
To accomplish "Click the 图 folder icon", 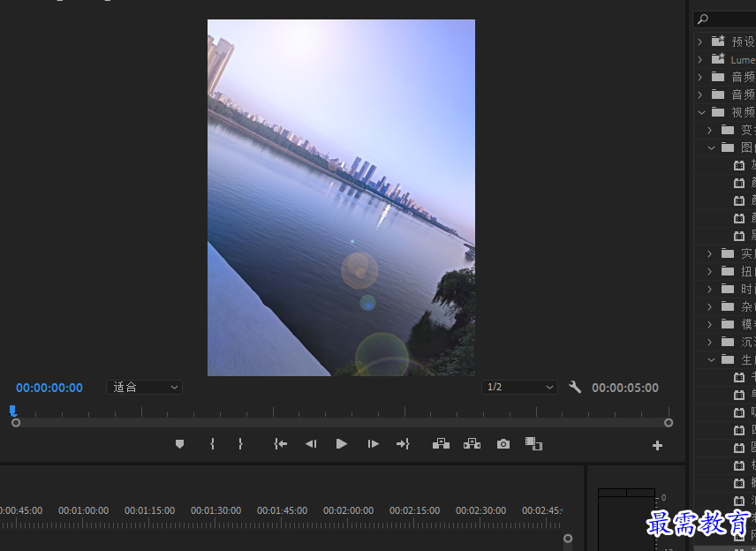I will coord(728,147).
